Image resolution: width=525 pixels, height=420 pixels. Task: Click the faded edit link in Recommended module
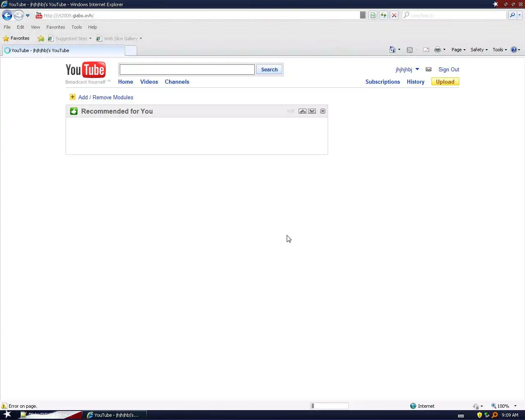(290, 111)
